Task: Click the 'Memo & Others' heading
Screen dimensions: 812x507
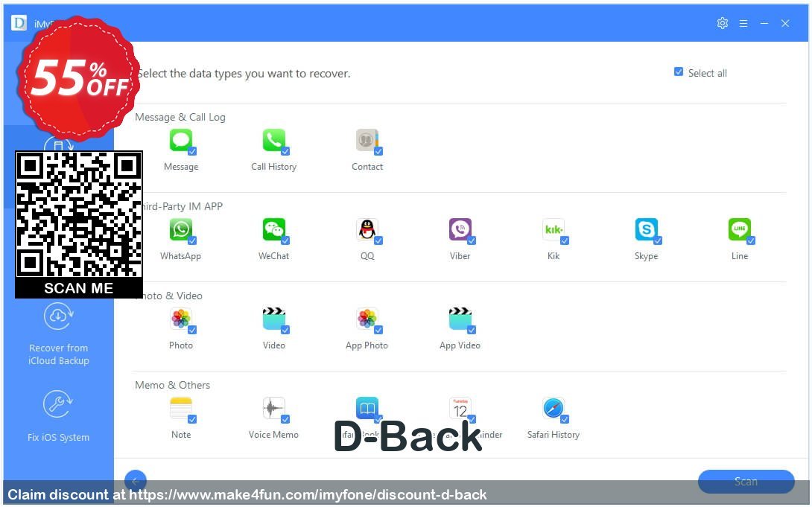Action: pyautogui.click(x=172, y=385)
